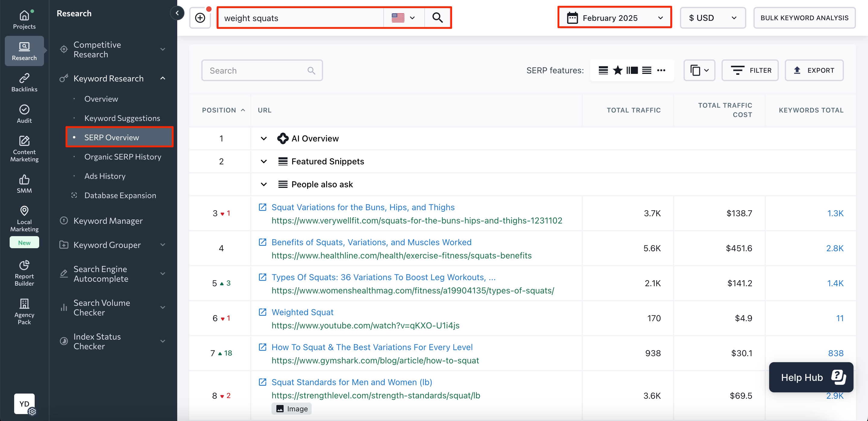Open the gymshark how-to-squat URL
The image size is (868, 421).
[x=375, y=360]
